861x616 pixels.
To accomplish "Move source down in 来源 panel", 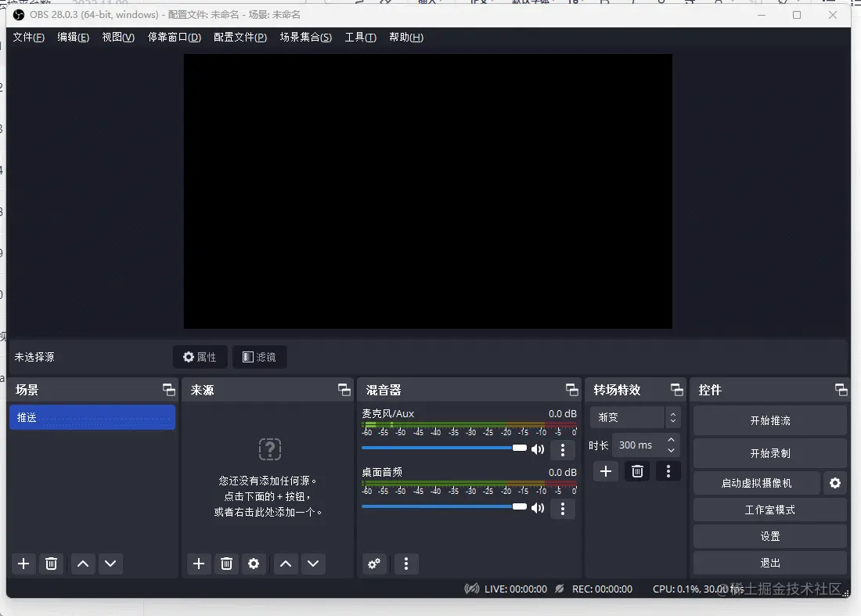I will pos(313,564).
